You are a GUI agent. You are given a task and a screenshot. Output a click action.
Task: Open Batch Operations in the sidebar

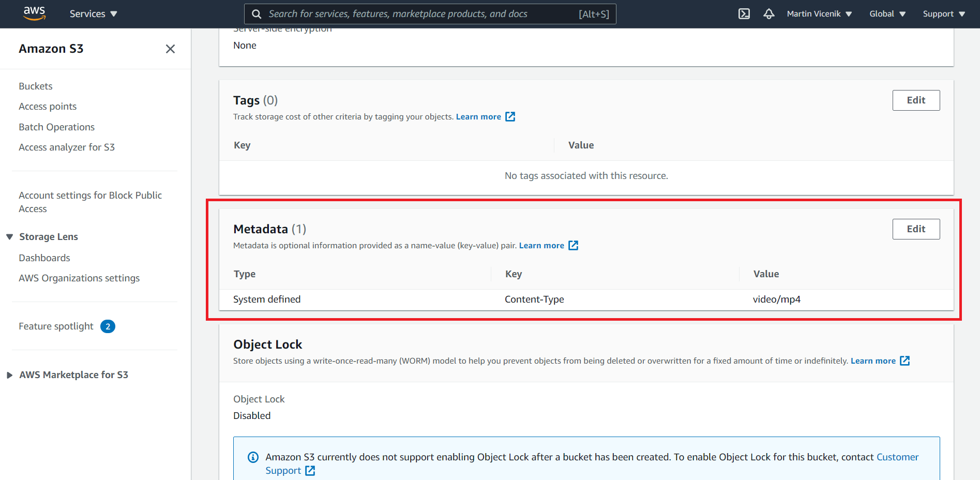point(57,127)
